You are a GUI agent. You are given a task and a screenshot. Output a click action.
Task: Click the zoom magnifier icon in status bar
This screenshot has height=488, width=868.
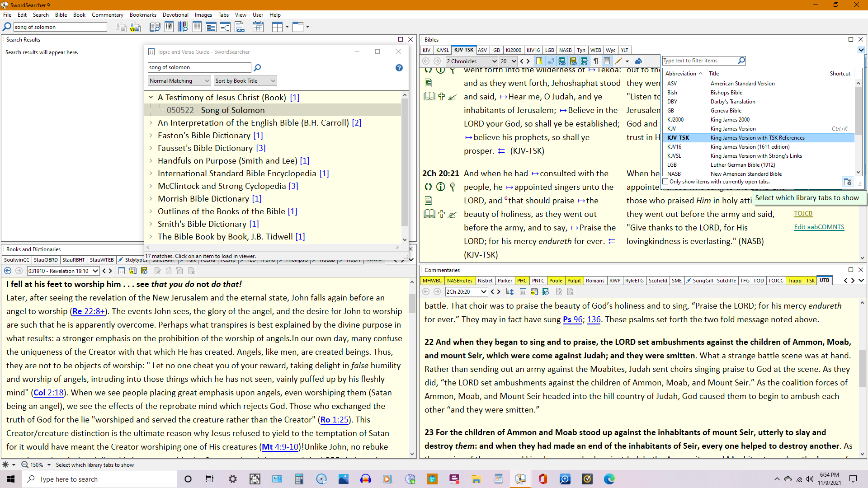(25, 465)
